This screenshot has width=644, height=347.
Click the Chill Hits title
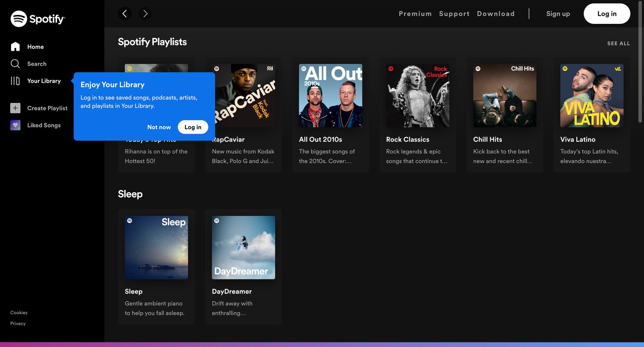(x=488, y=139)
